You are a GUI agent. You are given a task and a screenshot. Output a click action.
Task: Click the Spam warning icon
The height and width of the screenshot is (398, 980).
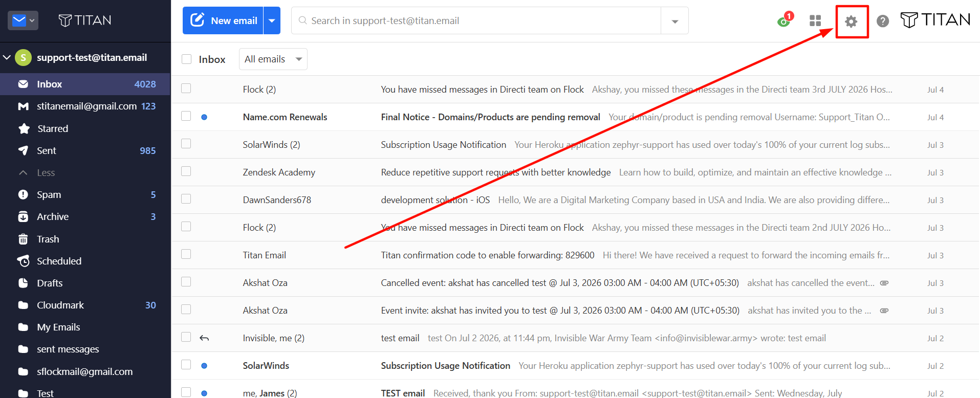24,194
